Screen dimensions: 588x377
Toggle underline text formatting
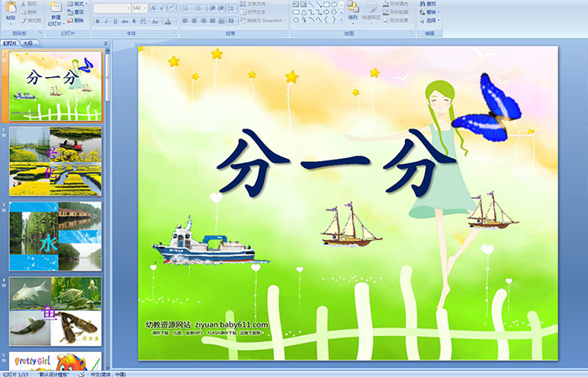pyautogui.click(x=114, y=20)
